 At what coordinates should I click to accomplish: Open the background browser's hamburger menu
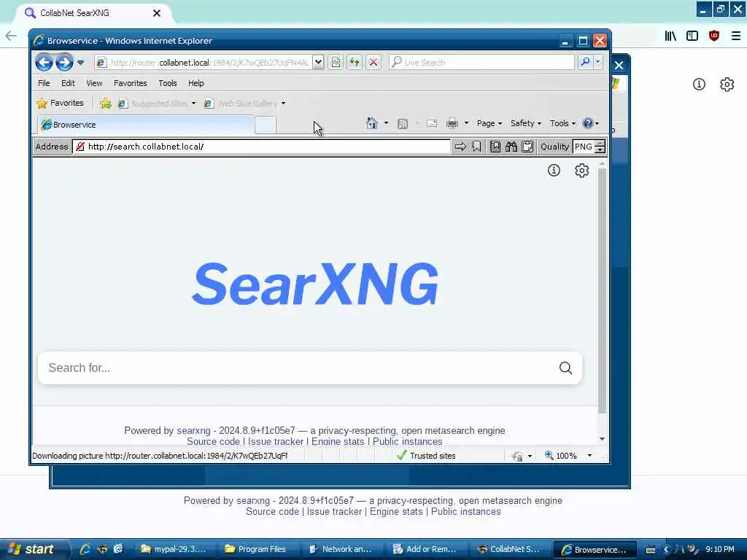(735, 36)
